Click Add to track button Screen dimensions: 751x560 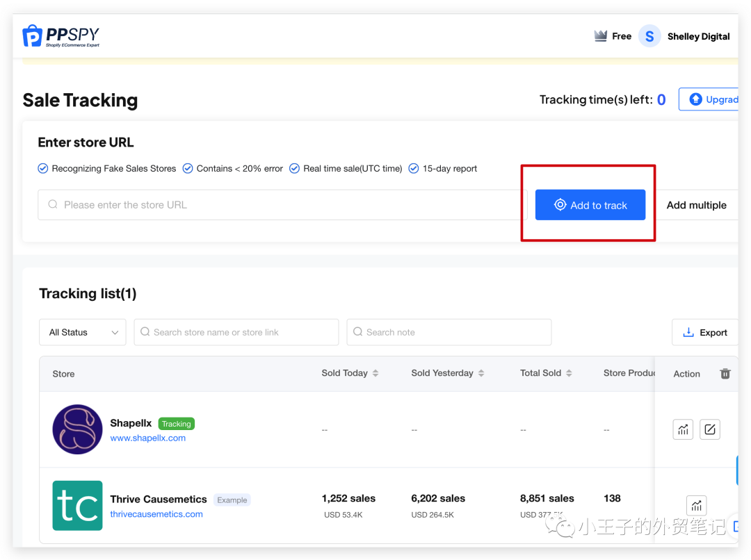tap(590, 205)
